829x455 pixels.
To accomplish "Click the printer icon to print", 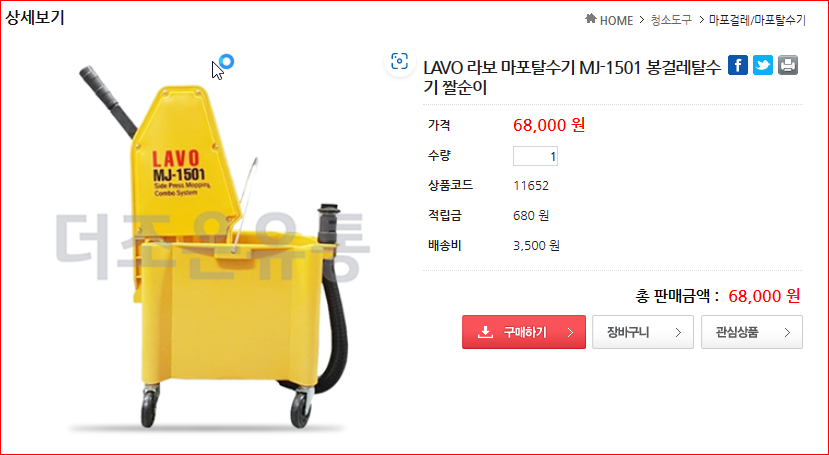I will pos(787,65).
